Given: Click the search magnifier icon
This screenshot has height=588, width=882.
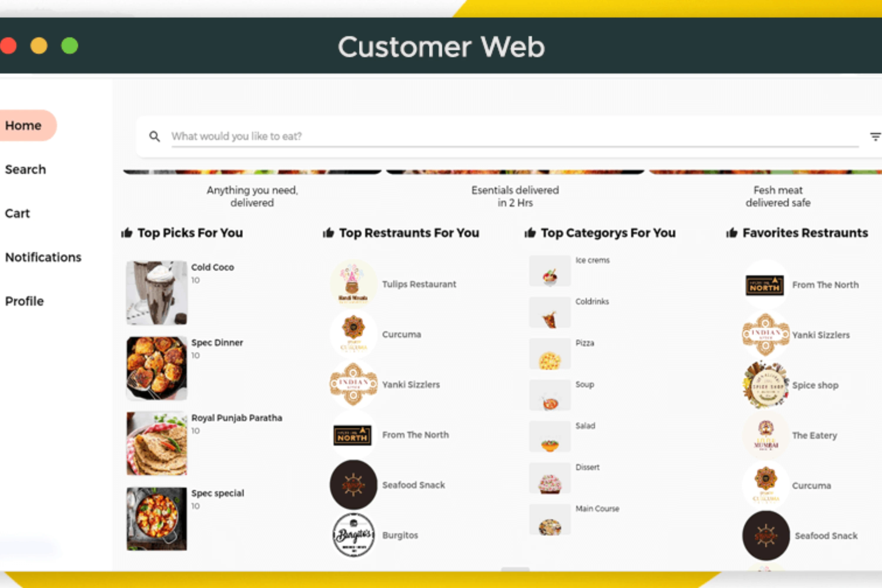Looking at the screenshot, I should tap(155, 136).
